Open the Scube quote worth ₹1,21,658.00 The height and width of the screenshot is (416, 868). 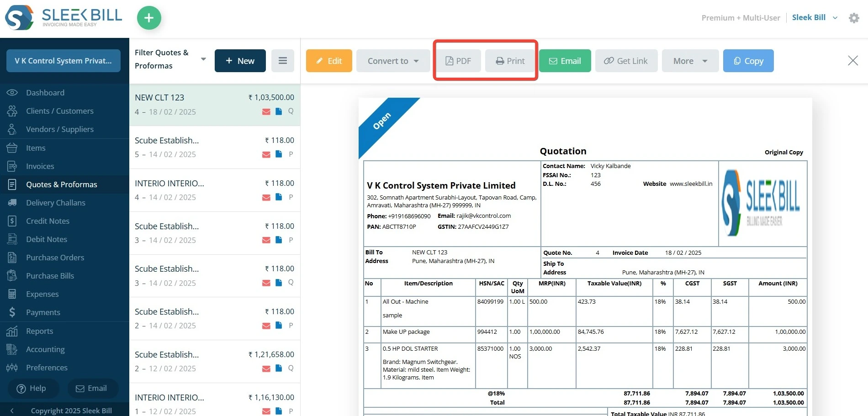(215, 361)
